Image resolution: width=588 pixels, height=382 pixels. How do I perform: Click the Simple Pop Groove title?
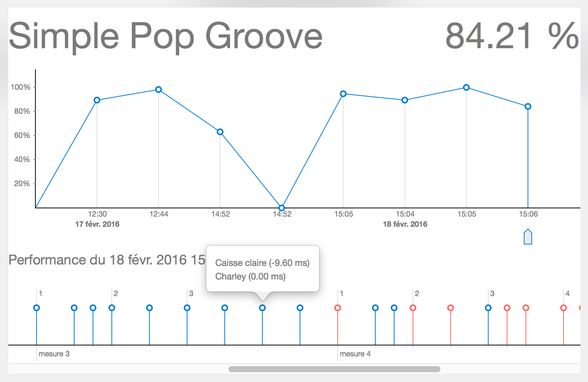click(166, 36)
